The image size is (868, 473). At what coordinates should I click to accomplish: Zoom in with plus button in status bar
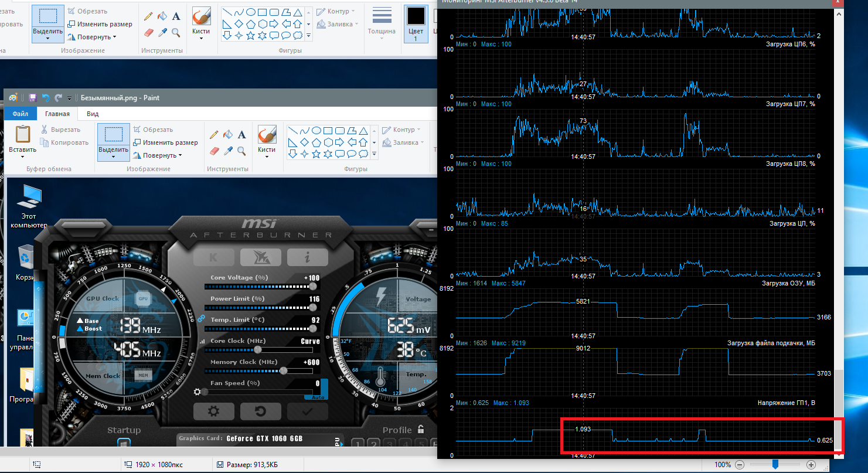pyautogui.click(x=811, y=465)
